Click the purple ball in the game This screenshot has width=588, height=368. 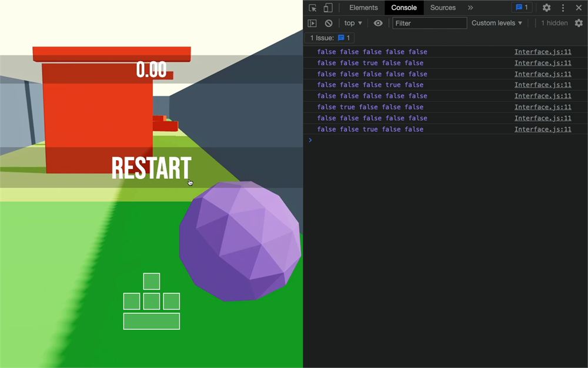[x=240, y=241]
